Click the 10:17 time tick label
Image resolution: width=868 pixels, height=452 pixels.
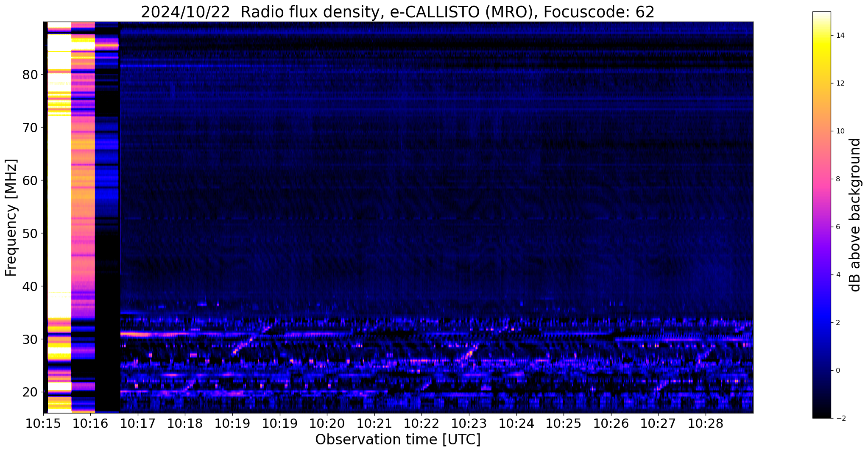pyautogui.click(x=137, y=424)
